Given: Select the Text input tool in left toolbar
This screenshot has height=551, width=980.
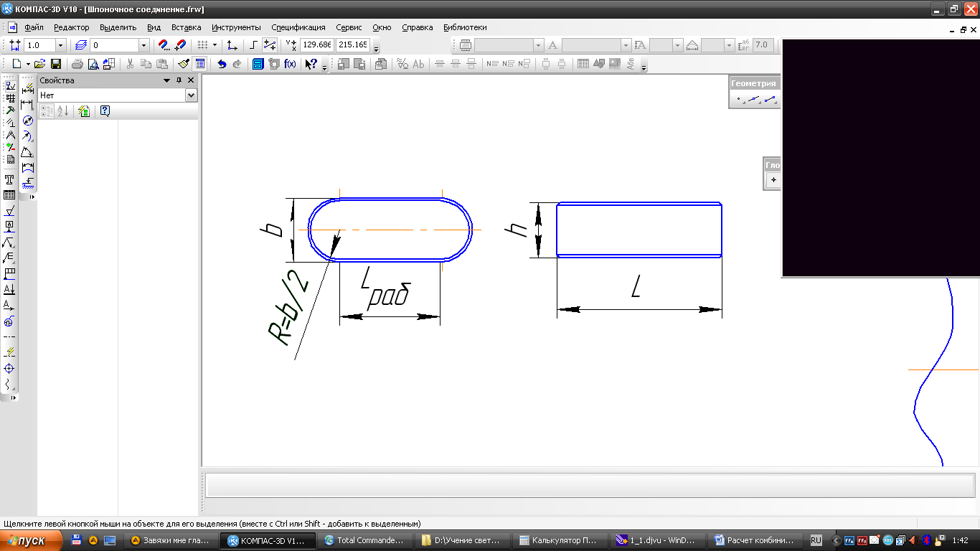Looking at the screenshot, I should [9, 179].
